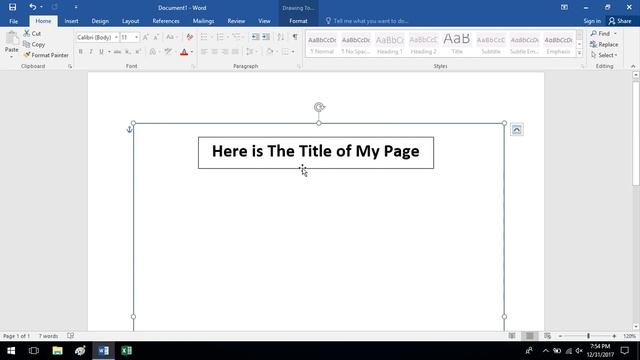Click the Cut scissors icon
640x360 pixels.
(x=27, y=33)
